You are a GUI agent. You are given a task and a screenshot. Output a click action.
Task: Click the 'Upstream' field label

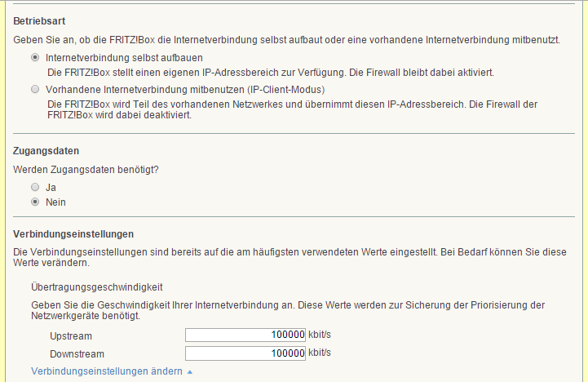pos(71,335)
